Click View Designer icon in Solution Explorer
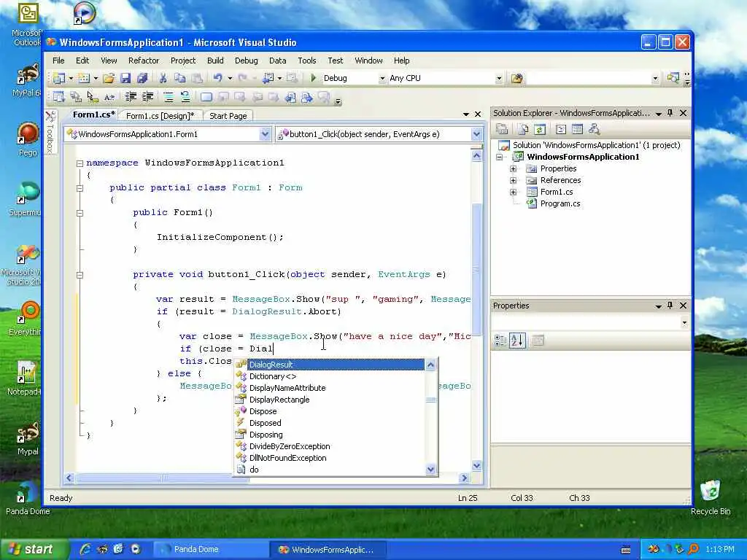747x560 pixels. 577,129
